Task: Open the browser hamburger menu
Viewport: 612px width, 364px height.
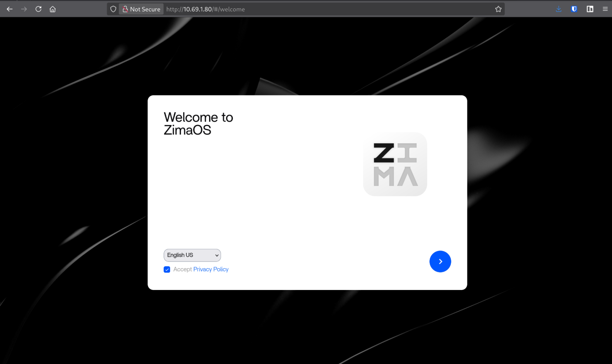Action: [605, 9]
